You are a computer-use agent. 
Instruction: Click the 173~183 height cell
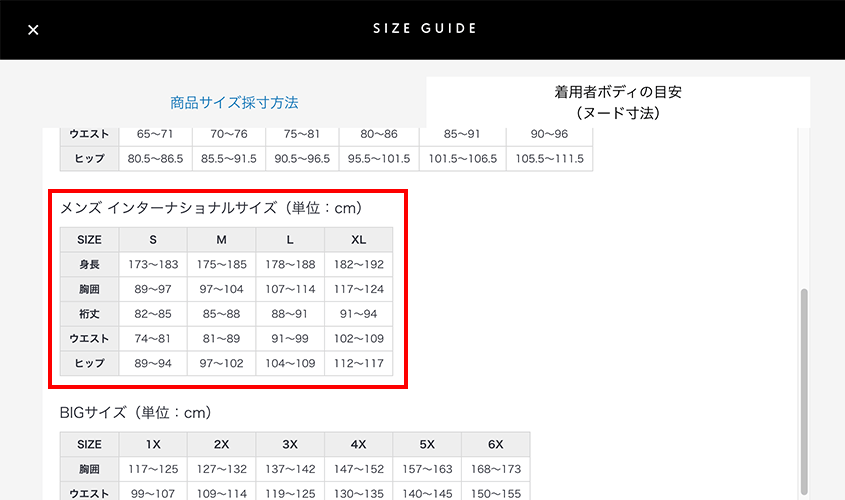153,264
